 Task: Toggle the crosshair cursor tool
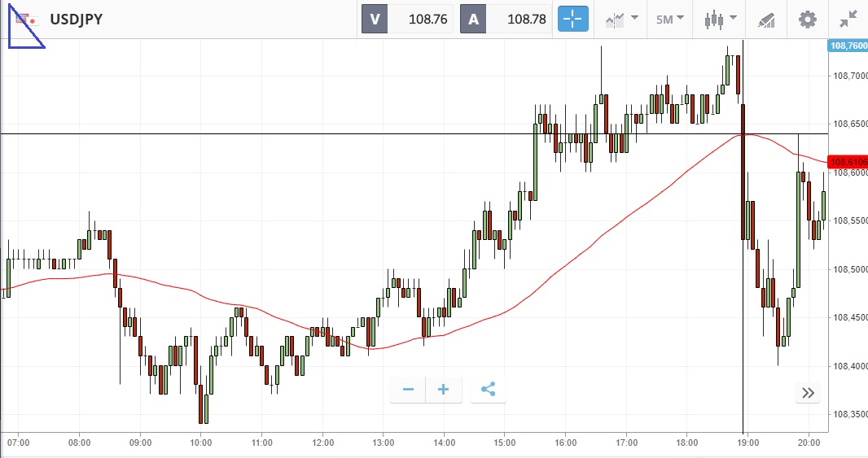click(x=572, y=19)
